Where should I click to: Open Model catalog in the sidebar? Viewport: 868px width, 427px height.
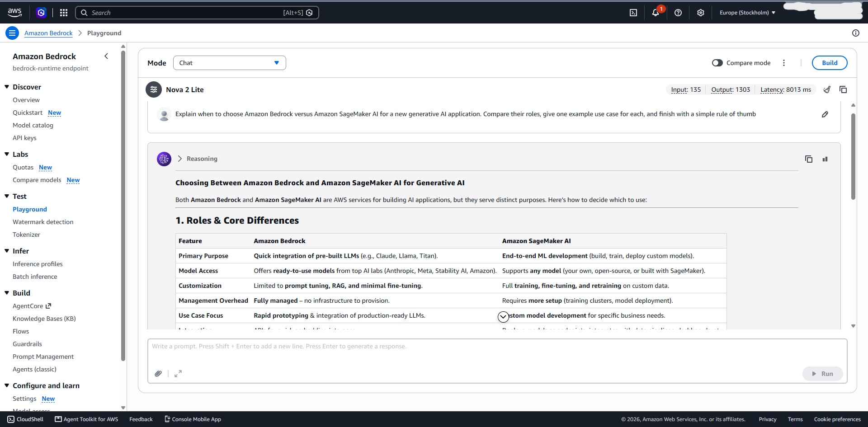coord(33,125)
